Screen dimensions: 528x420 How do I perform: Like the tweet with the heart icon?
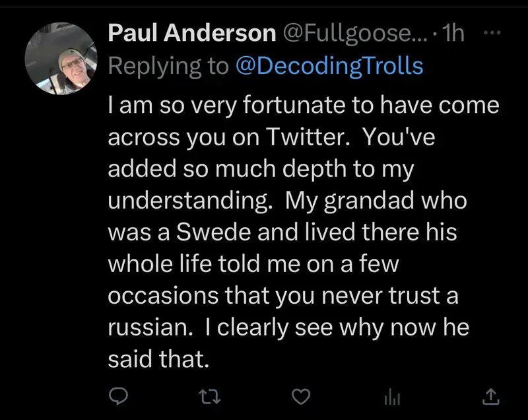[x=301, y=396]
